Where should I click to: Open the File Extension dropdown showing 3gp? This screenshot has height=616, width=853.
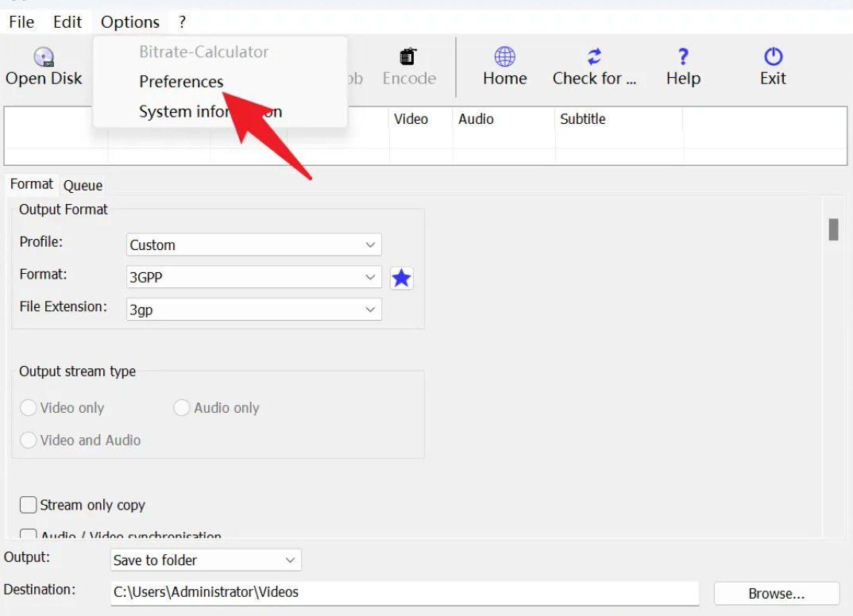(254, 310)
